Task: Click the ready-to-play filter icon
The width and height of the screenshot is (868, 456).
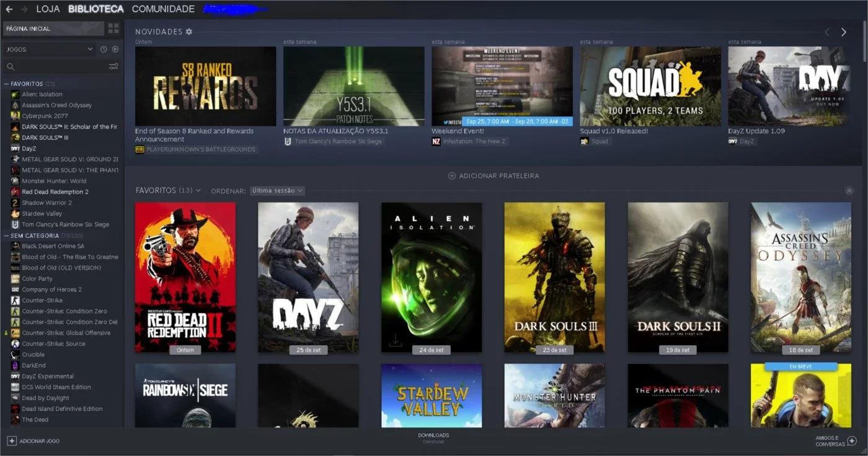Action: tap(115, 49)
